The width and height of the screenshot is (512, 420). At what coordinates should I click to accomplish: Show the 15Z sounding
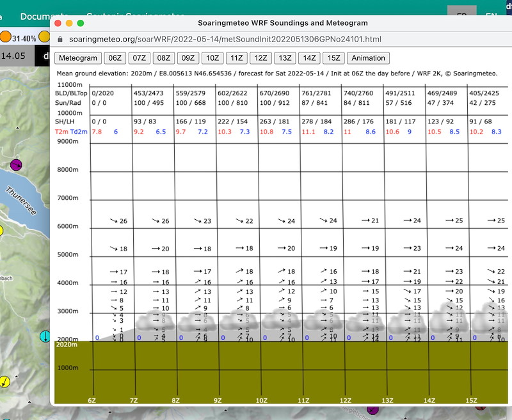[x=333, y=58]
